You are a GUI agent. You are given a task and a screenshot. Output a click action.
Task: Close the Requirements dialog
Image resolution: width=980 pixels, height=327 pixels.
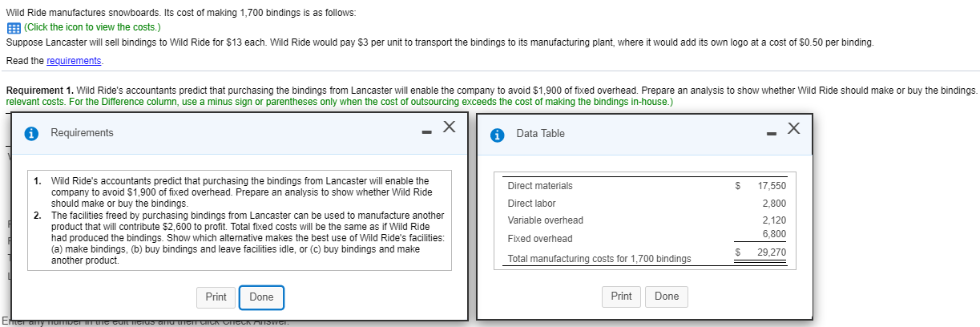coord(450,127)
